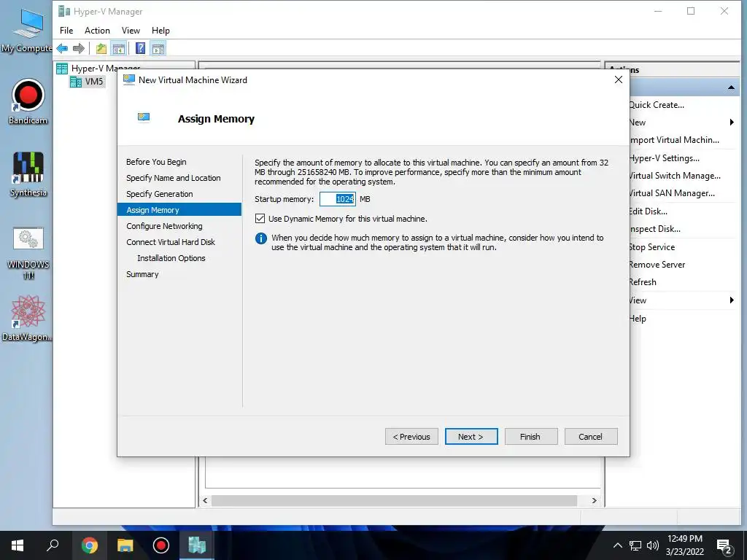Click Refresh in Actions pane
The image size is (747, 560).
[643, 282]
